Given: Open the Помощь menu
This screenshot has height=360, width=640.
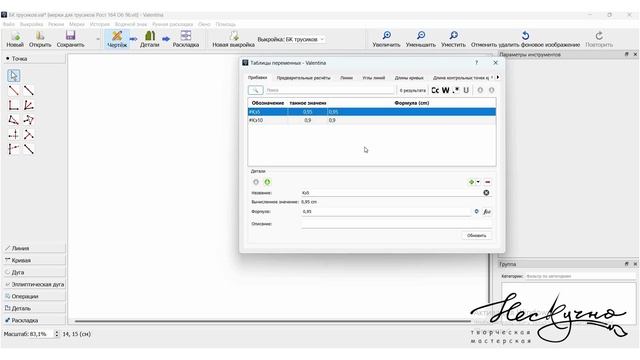Looking at the screenshot, I should (225, 24).
